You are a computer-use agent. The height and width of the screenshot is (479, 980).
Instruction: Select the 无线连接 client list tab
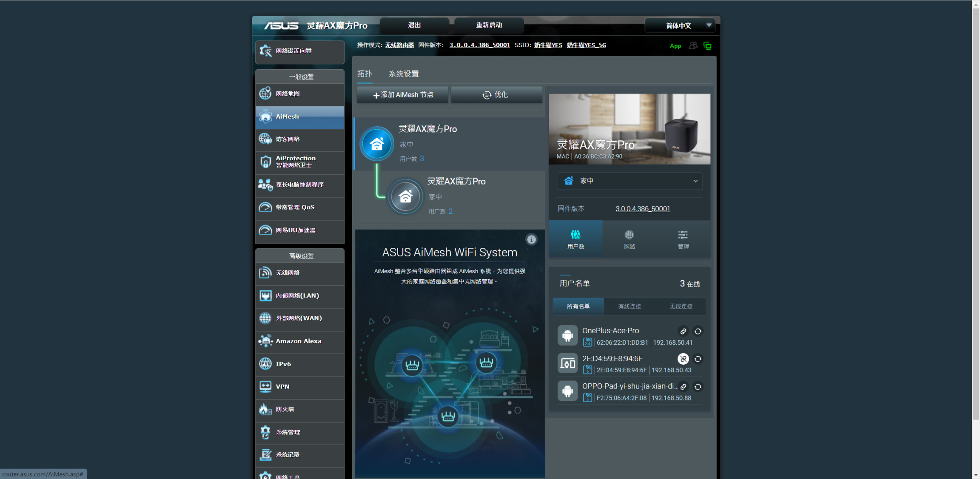coord(681,306)
